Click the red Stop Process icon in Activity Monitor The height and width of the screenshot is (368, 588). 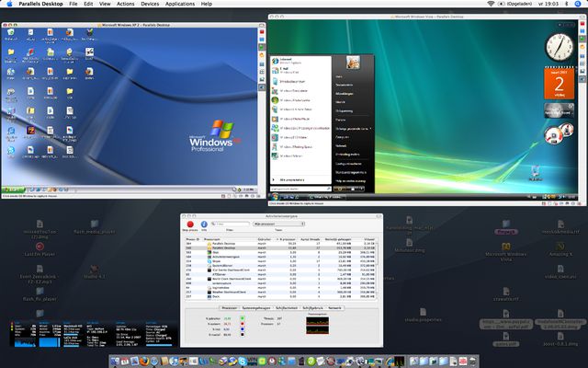(x=190, y=224)
